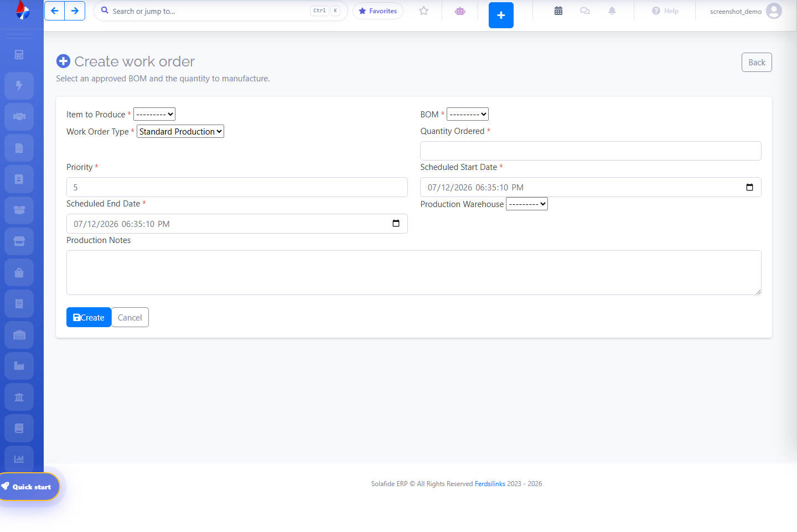Open the notifications bell
The height and width of the screenshot is (532, 797).
pyautogui.click(x=612, y=11)
